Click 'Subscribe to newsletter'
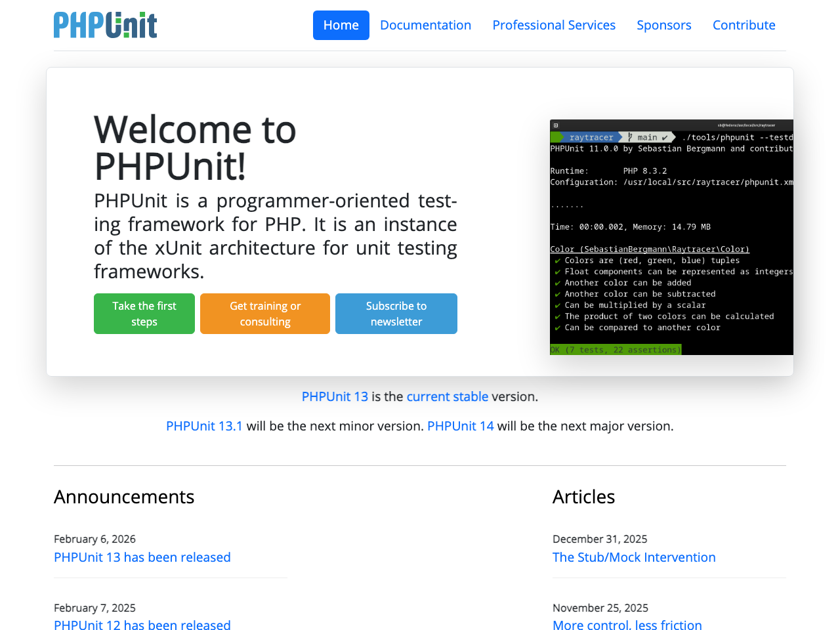Image resolution: width=840 pixels, height=630 pixels. pos(396,314)
